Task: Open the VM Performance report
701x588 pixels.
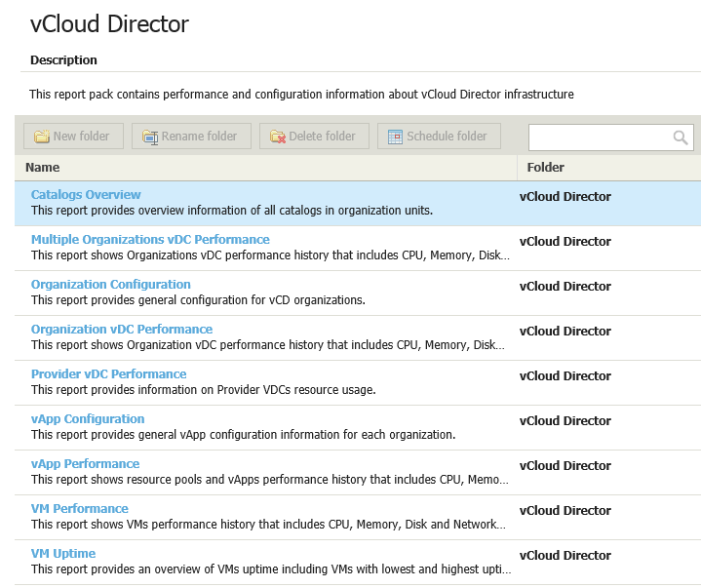Action: tap(80, 508)
